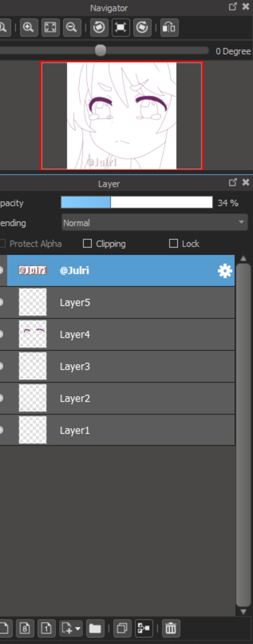The width and height of the screenshot is (253, 644).
Task: Duplicate the current layer
Action: tap(122, 628)
